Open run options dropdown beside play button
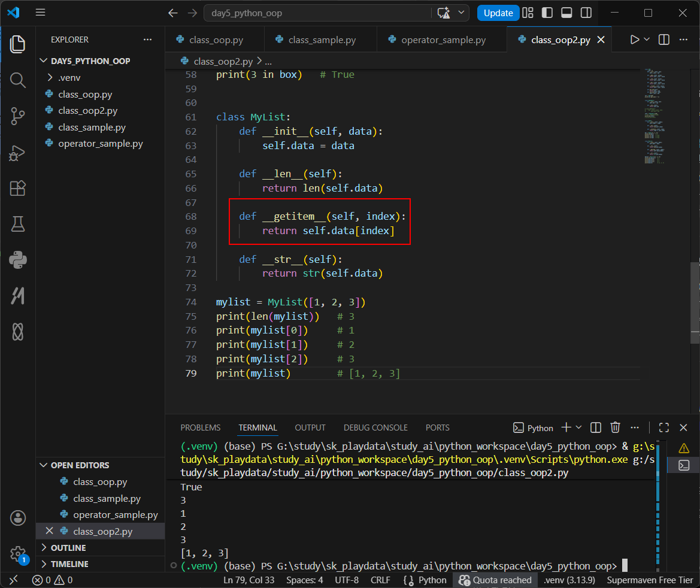Screen dimensions: 700x588 coord(647,40)
